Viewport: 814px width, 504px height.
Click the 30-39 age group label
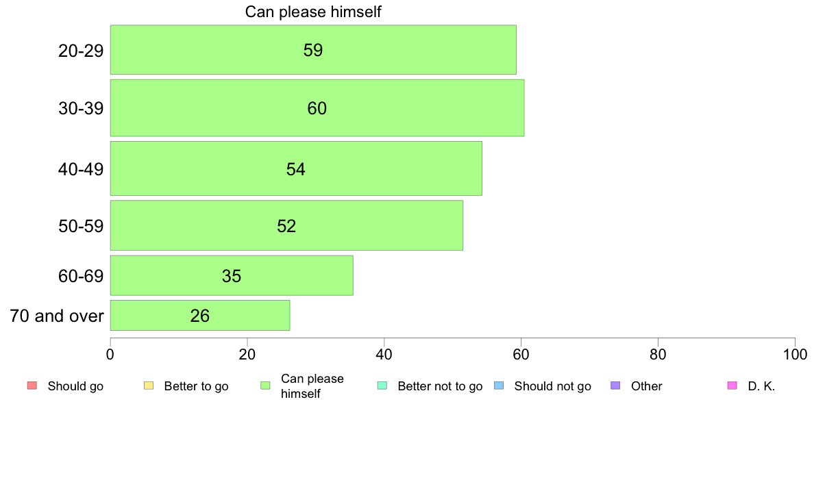point(81,108)
